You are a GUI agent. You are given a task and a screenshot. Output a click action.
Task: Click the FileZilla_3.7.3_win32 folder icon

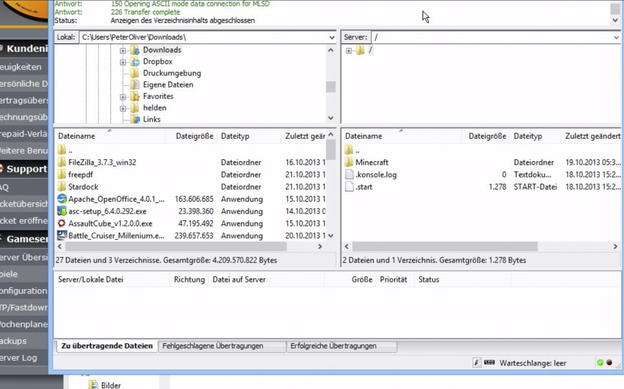[x=62, y=162]
